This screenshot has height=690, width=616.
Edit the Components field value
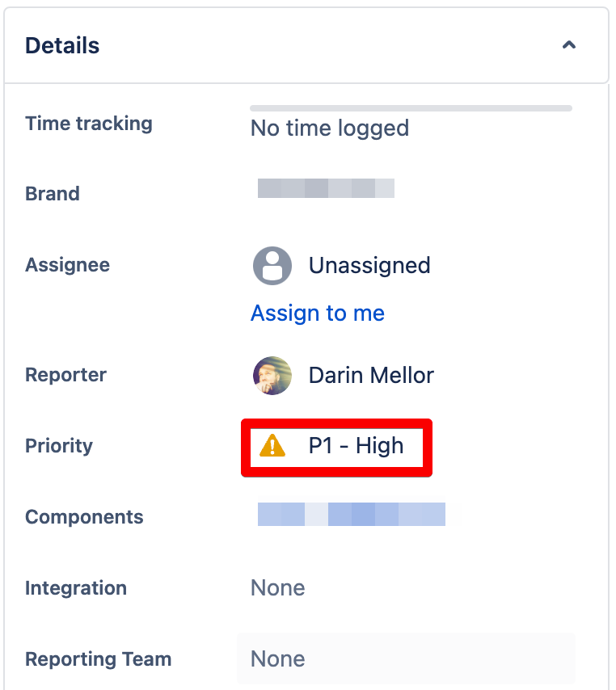(x=351, y=514)
